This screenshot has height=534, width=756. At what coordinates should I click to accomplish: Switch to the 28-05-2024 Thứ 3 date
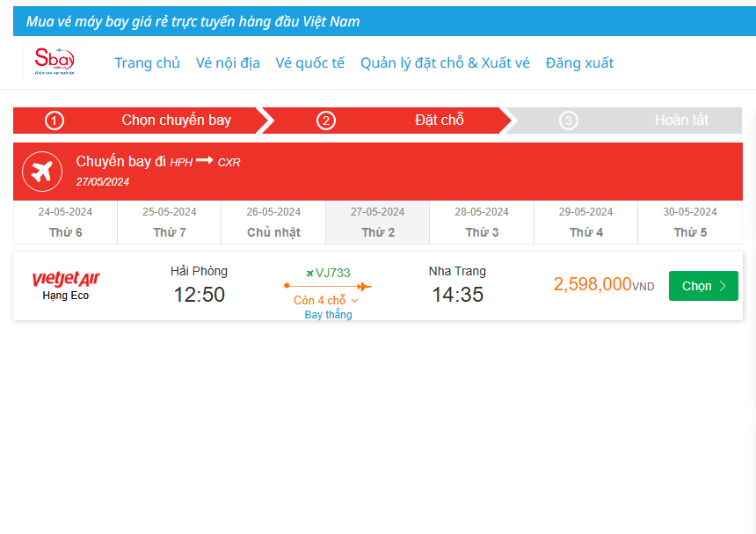(482, 223)
